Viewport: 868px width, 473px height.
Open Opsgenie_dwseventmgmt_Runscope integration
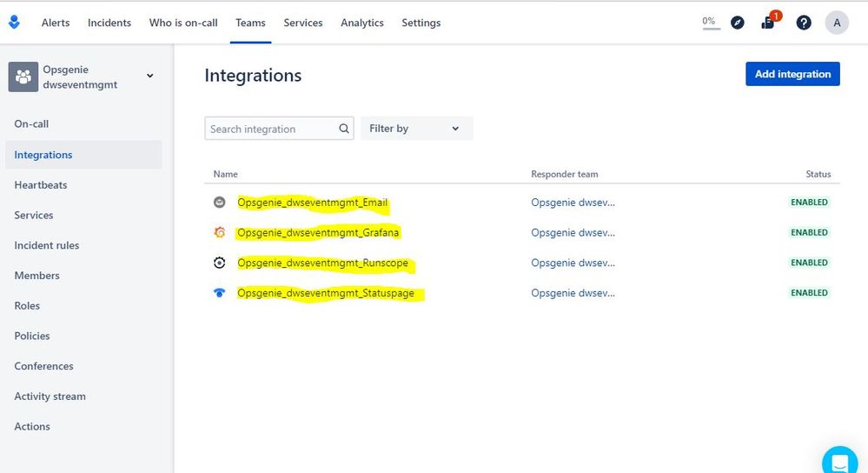tap(322, 263)
